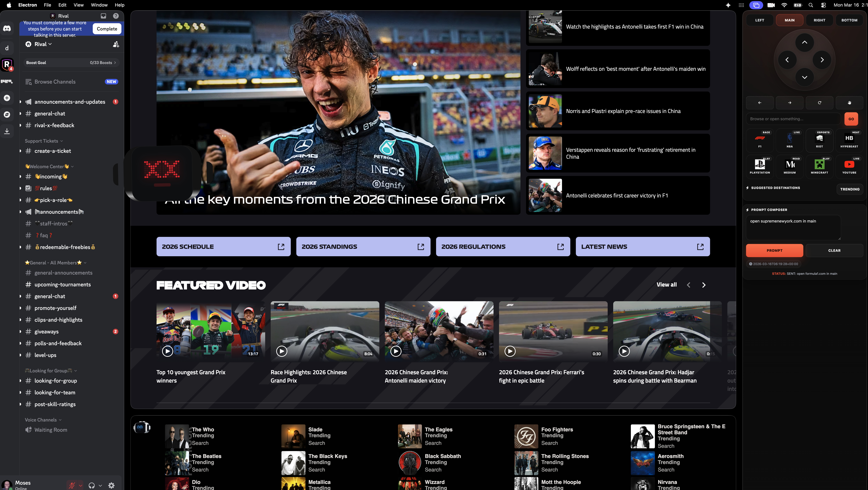Toggle the muted microphone button
The height and width of the screenshot is (490, 868).
[x=72, y=485]
